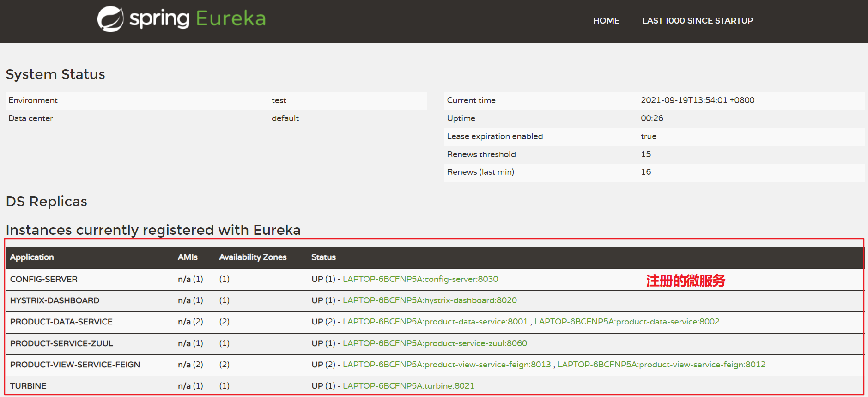Click the spring Eureka wordmark
The width and height of the screenshot is (868, 397).
[x=198, y=19]
